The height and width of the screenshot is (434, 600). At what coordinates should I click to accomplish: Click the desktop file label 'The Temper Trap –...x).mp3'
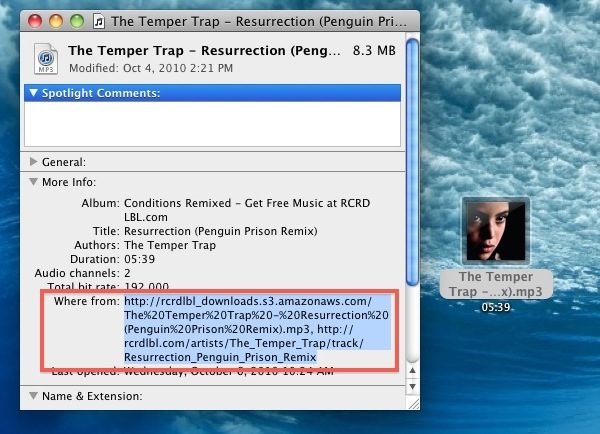(x=496, y=284)
